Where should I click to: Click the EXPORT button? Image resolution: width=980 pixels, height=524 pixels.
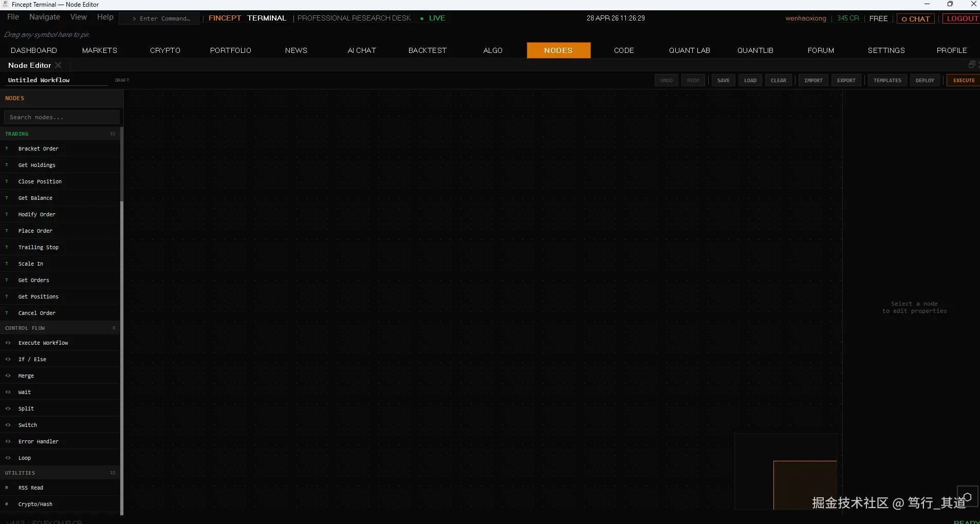tap(846, 81)
